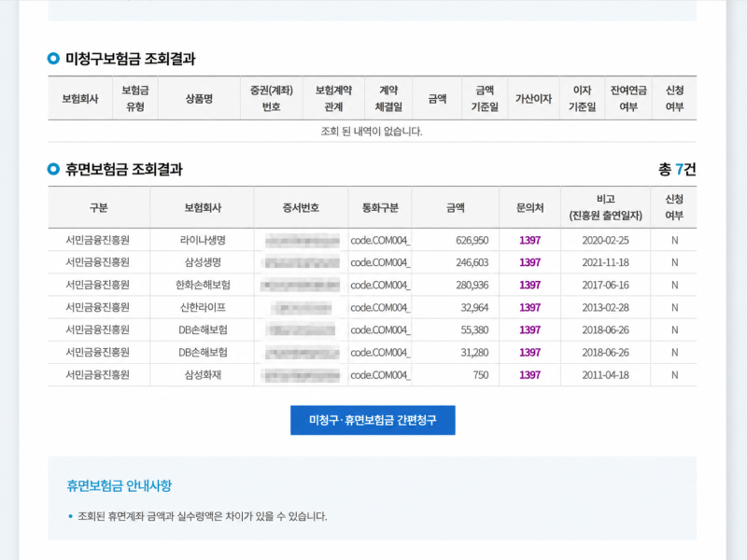Select the date 2020-02-25
The height and width of the screenshot is (560, 747).
coord(605,240)
